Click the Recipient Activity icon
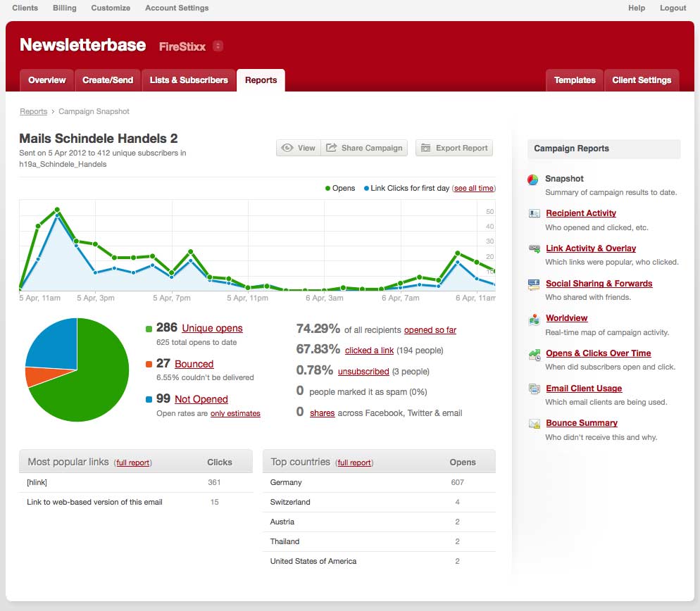Screen dimensions: 700x611 point(533,213)
